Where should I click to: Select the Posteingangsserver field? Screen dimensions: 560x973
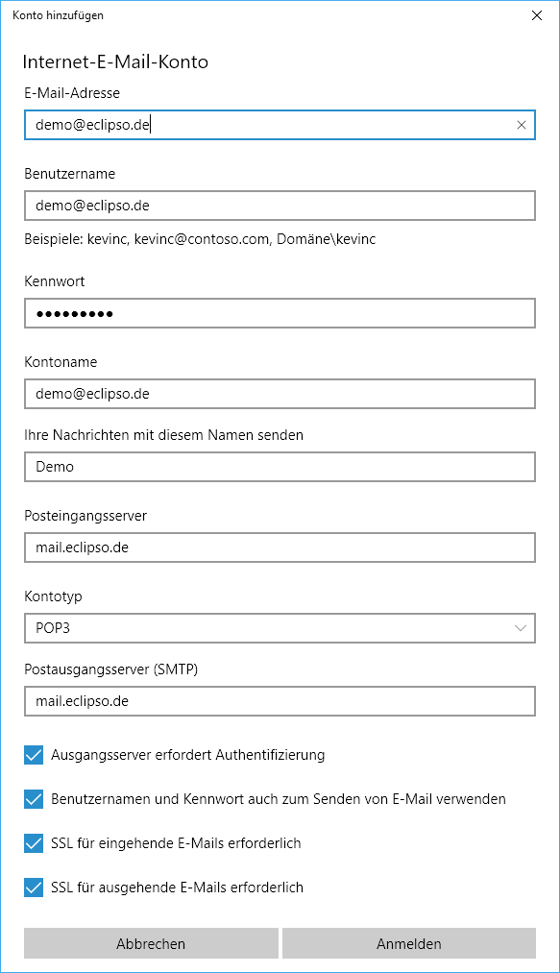(x=280, y=547)
